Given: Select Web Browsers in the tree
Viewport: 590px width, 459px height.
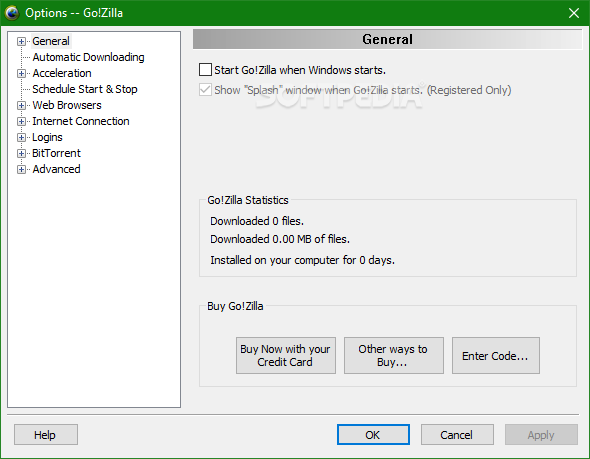Looking at the screenshot, I should [x=67, y=105].
